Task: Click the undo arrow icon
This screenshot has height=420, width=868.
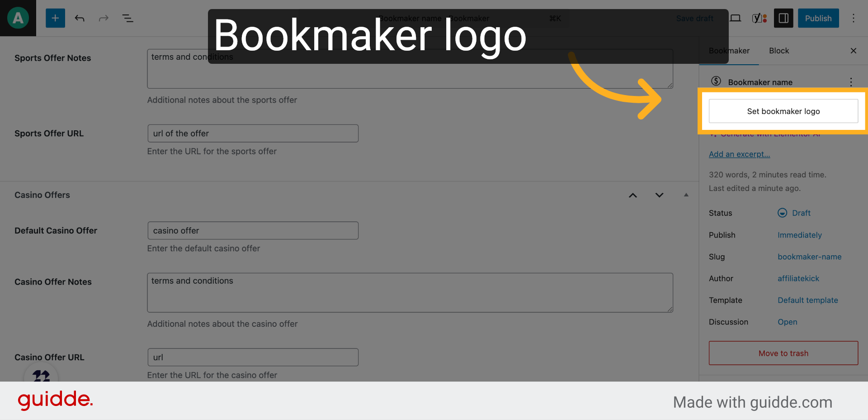Action: (80, 18)
